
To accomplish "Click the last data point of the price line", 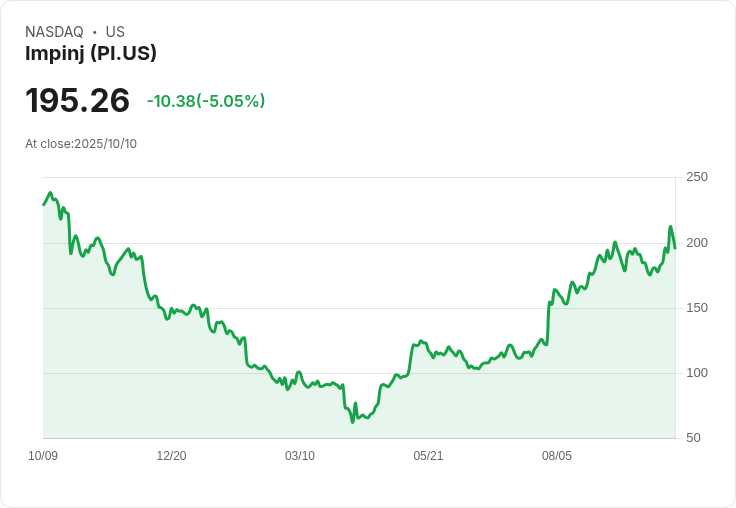I will [x=675, y=247].
